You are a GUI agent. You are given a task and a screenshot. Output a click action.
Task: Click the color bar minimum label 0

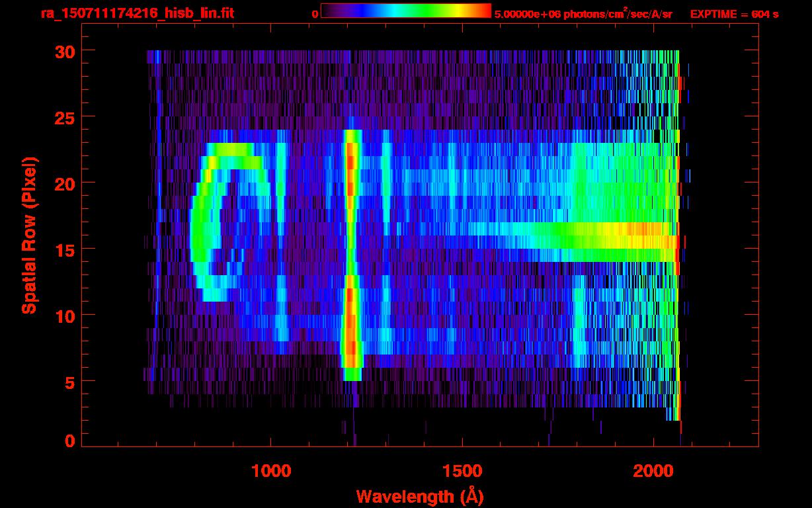click(x=315, y=14)
